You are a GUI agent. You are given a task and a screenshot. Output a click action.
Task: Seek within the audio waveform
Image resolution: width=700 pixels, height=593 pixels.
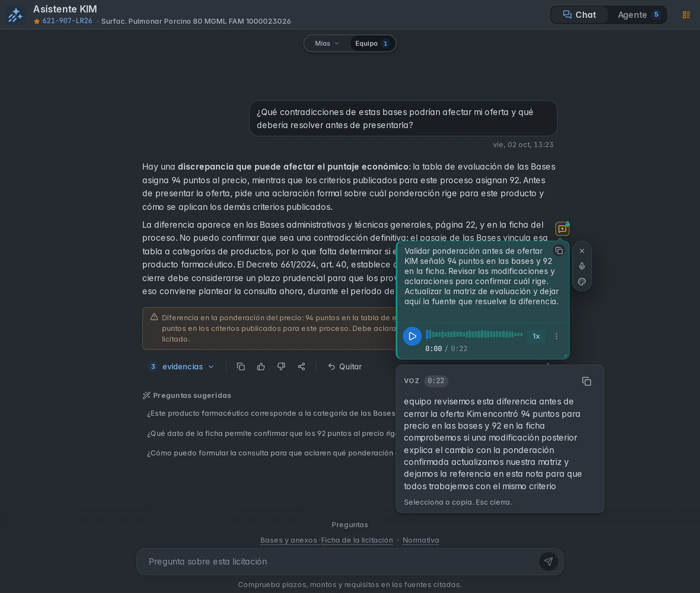pyautogui.click(x=474, y=334)
